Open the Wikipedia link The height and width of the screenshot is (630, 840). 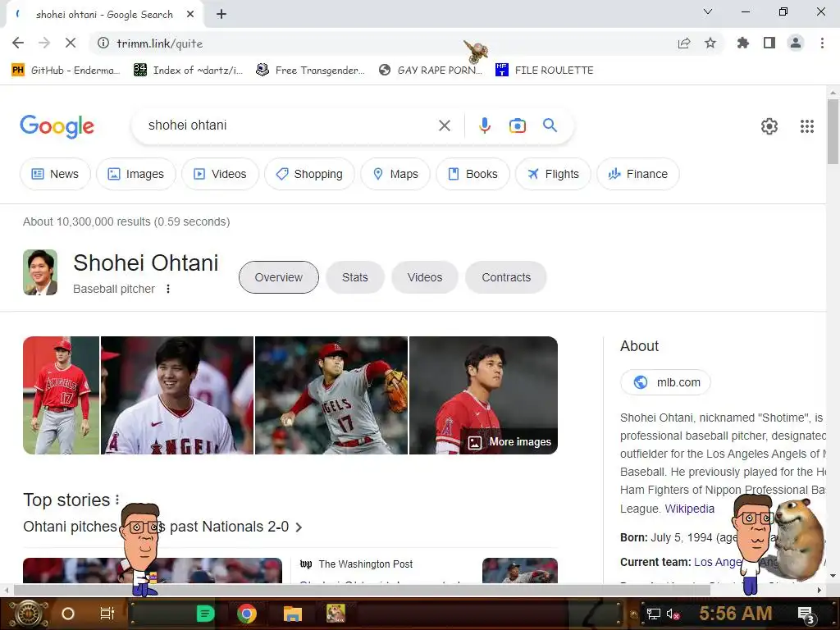(689, 509)
